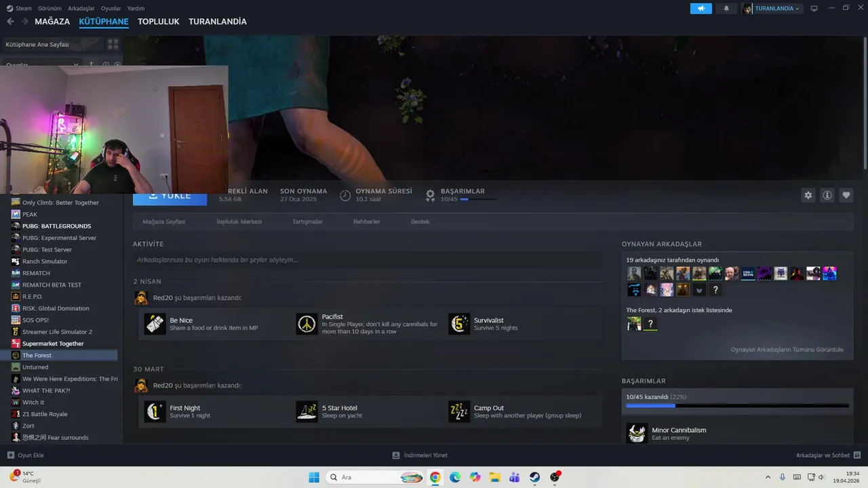This screenshot has height=488, width=868.
Task: Open the Oyunlar menu
Action: [111, 8]
